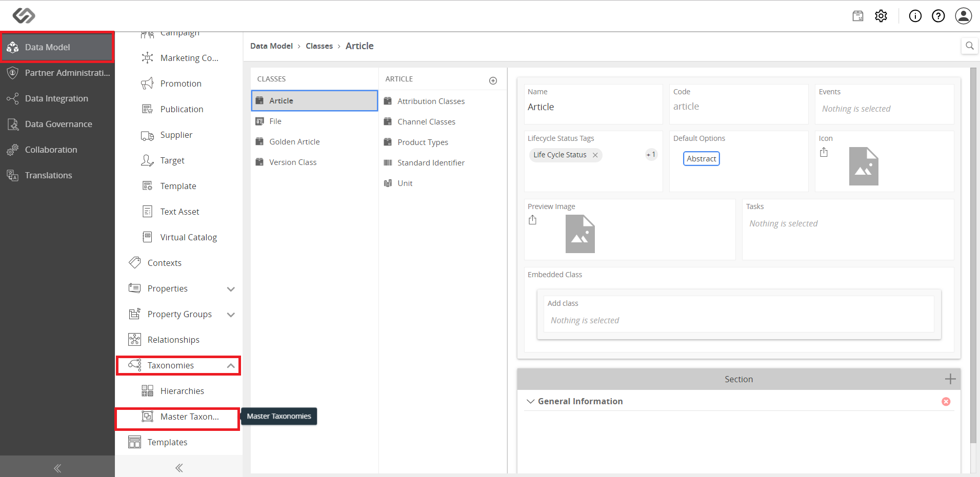This screenshot has width=980, height=477.
Task: Click the Icon placeholder image
Action: 864,167
